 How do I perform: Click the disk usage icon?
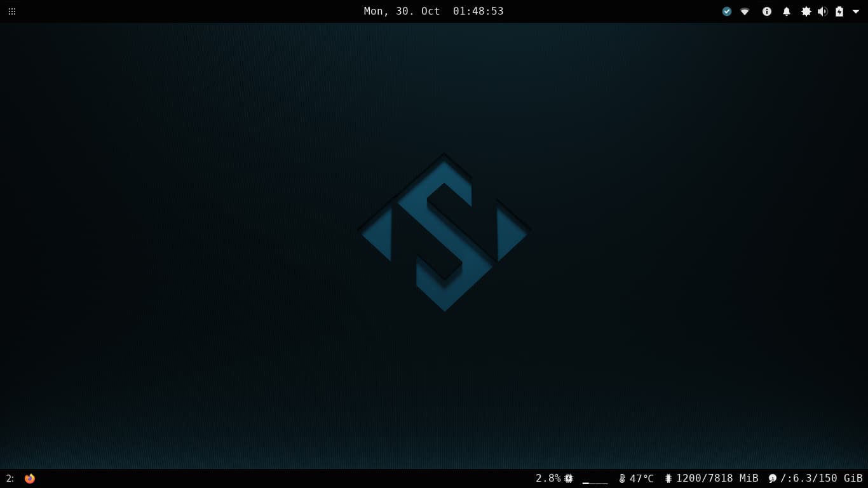(773, 478)
